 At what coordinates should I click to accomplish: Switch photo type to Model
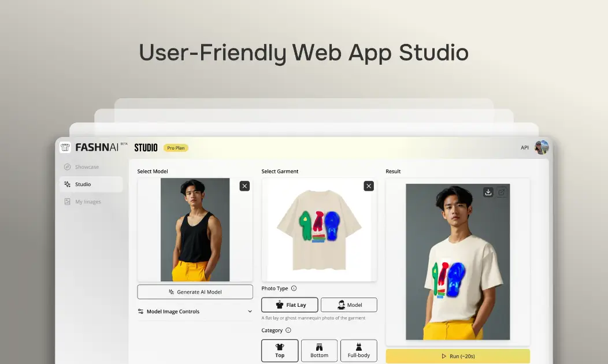click(349, 304)
